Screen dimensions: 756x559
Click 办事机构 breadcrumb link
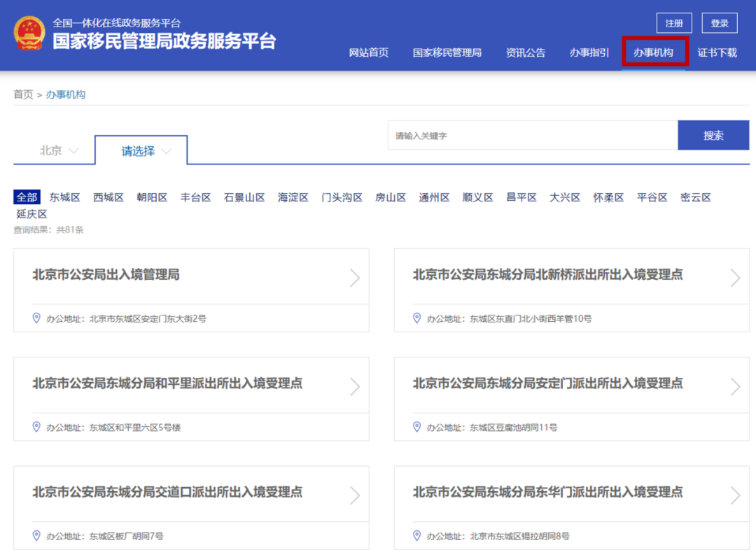[x=66, y=94]
